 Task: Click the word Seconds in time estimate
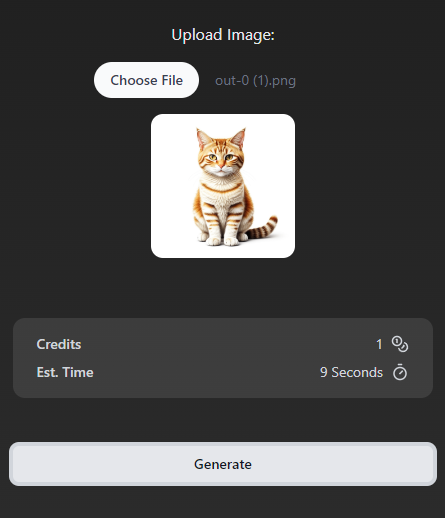pyautogui.click(x=357, y=372)
